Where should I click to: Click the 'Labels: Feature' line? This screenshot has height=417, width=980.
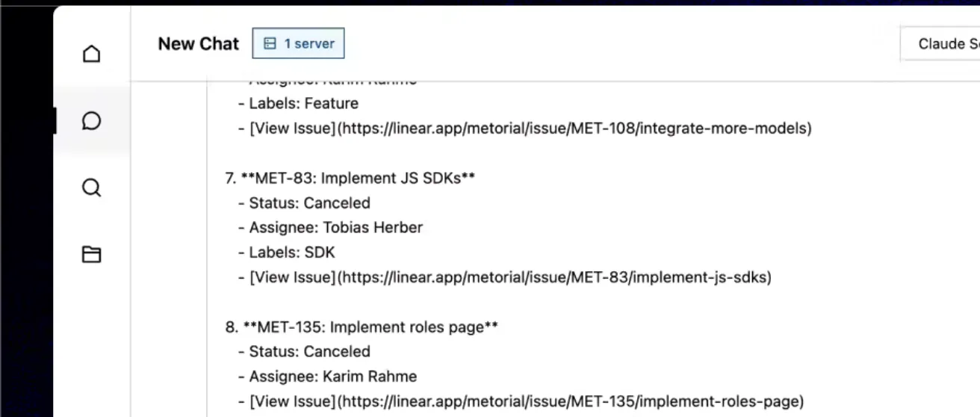coord(303,104)
